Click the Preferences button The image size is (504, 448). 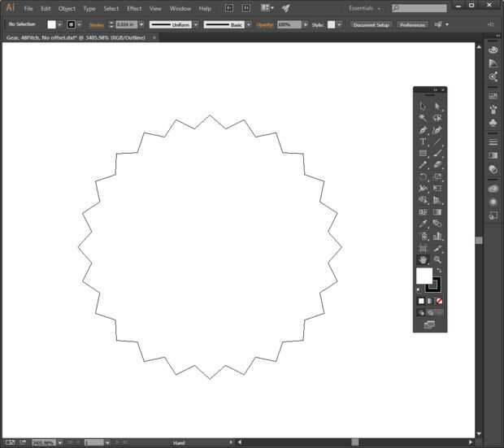412,24
